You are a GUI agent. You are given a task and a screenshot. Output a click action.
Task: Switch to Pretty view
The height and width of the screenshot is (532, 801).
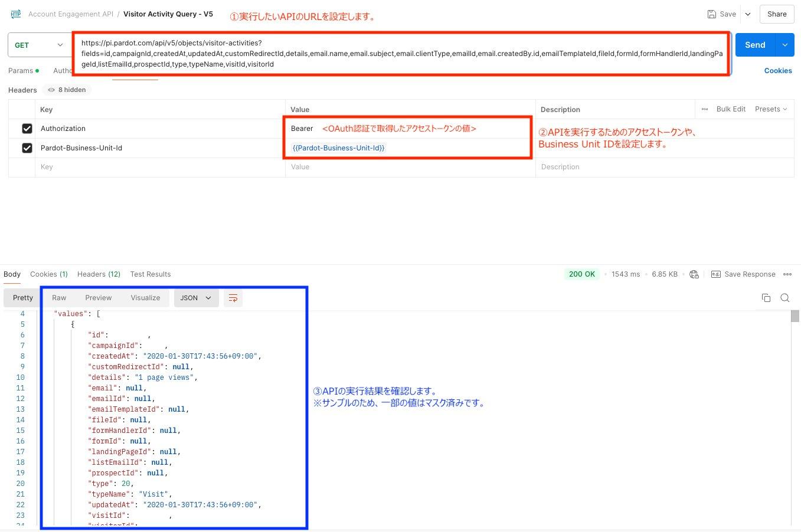pyautogui.click(x=23, y=298)
